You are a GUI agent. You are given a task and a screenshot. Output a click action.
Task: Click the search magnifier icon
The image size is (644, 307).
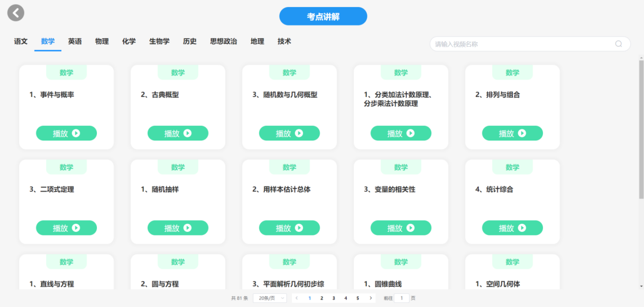[618, 44]
